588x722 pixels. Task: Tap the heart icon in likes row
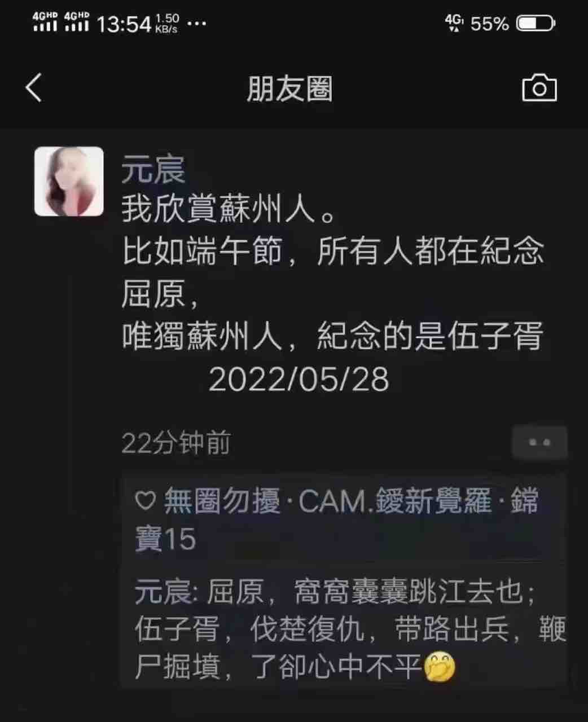146,501
